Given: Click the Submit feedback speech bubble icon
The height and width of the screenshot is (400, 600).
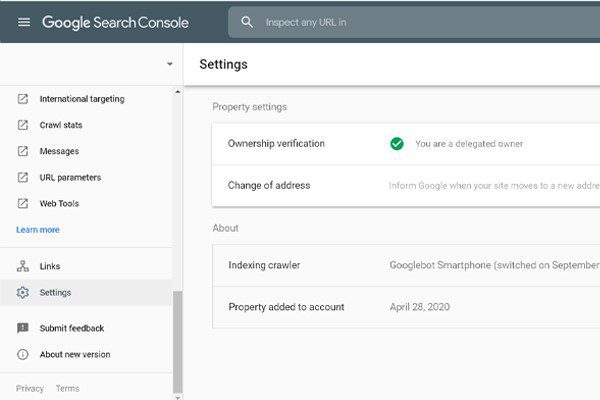Looking at the screenshot, I should 23,328.
